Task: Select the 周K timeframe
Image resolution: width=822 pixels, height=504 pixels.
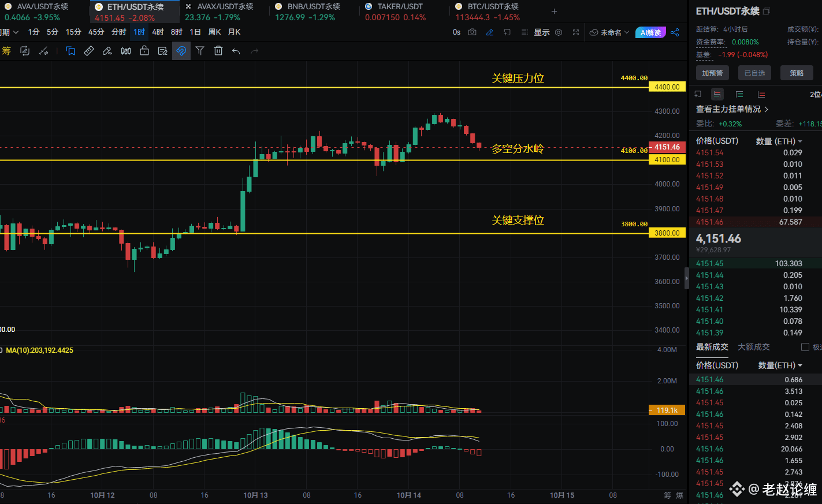Action: coord(214,32)
